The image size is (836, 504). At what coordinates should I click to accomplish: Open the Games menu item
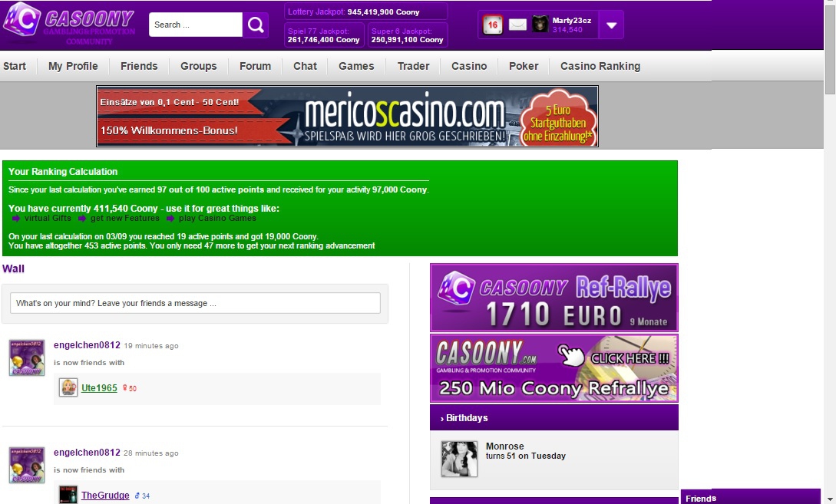[356, 66]
